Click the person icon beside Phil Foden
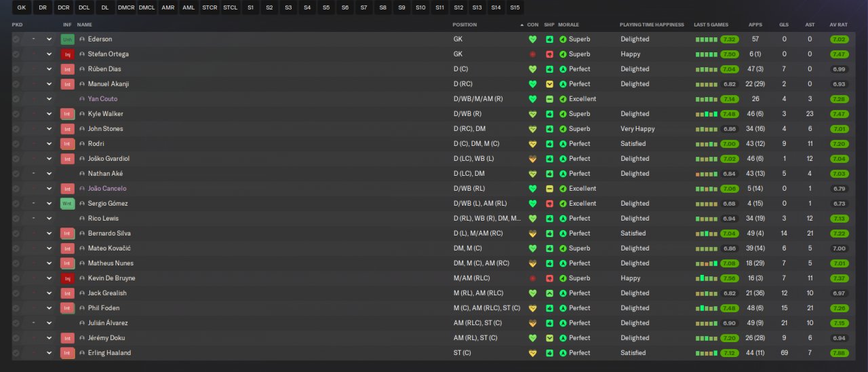 pos(82,308)
